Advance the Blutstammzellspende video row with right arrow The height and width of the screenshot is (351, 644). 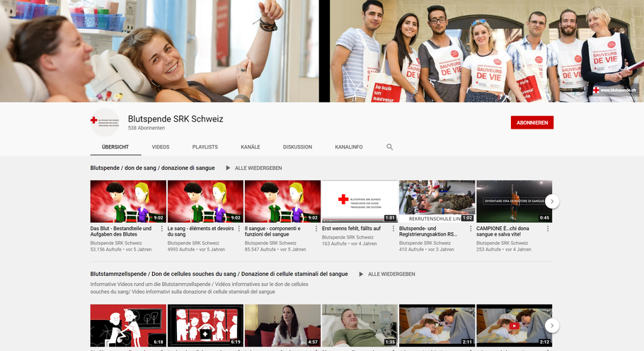[x=552, y=326]
